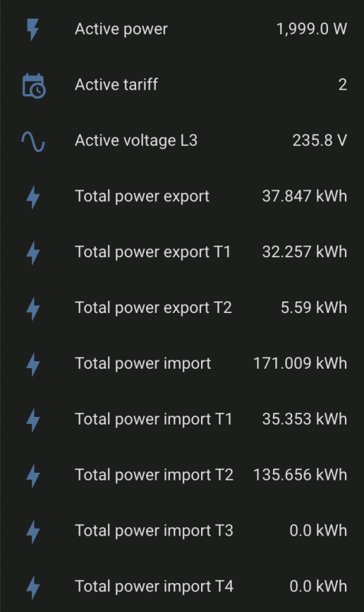This screenshot has width=364, height=612.
Task: Click lightning icon beside Total power export T1
Action: pyautogui.click(x=33, y=252)
